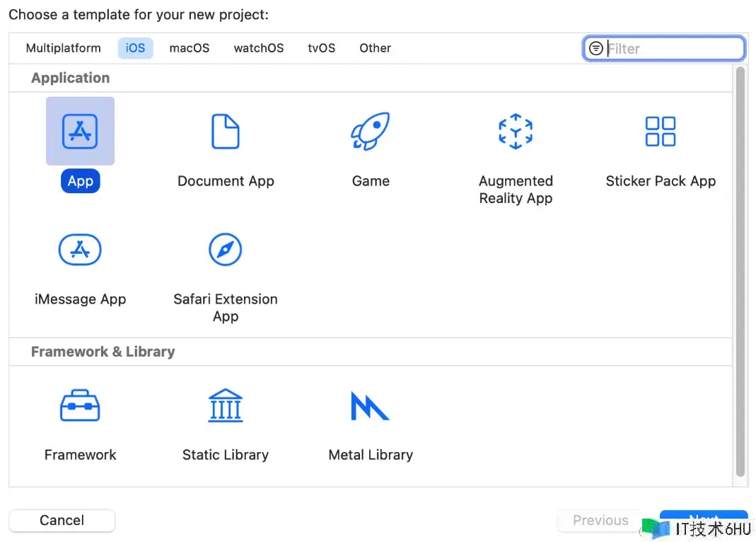Select the App template icon
The height and width of the screenshot is (542, 756).
coord(80,131)
